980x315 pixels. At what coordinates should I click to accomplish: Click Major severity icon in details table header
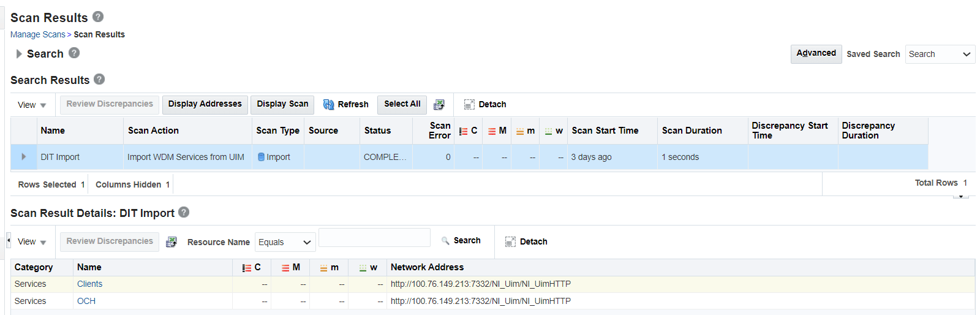(285, 268)
